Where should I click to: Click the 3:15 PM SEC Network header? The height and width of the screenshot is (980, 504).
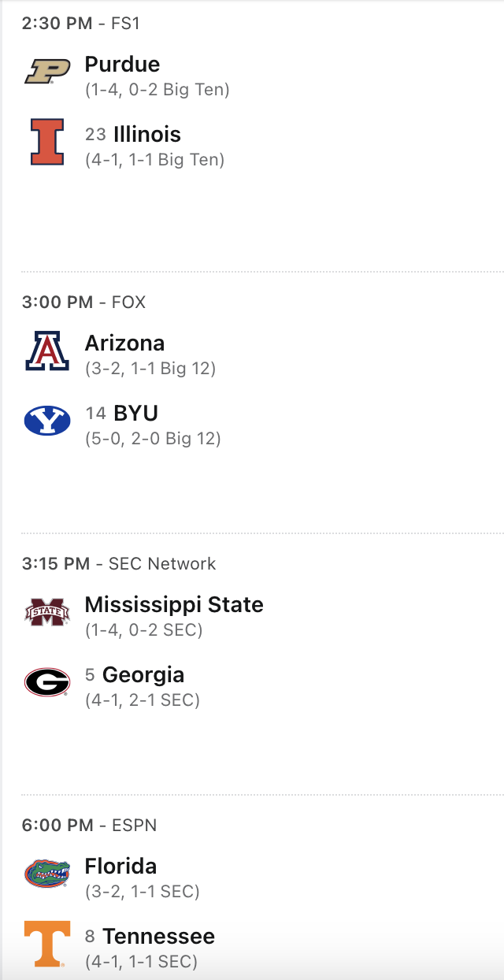point(118,564)
